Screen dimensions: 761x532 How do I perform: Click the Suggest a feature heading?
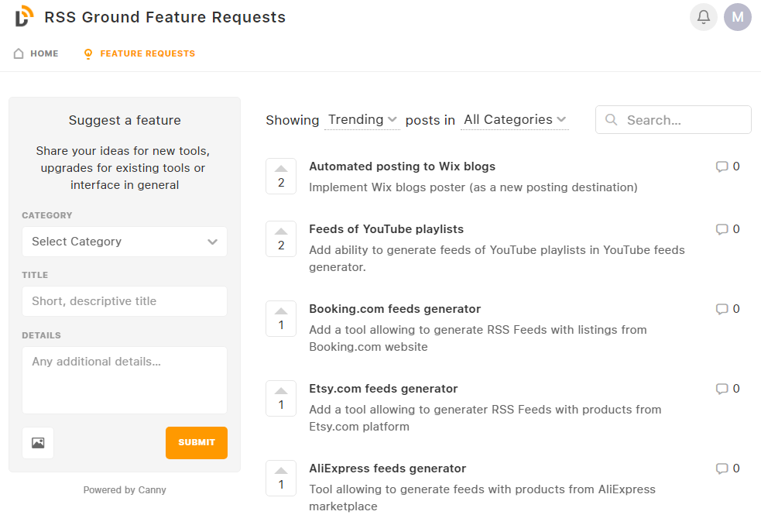coord(125,120)
